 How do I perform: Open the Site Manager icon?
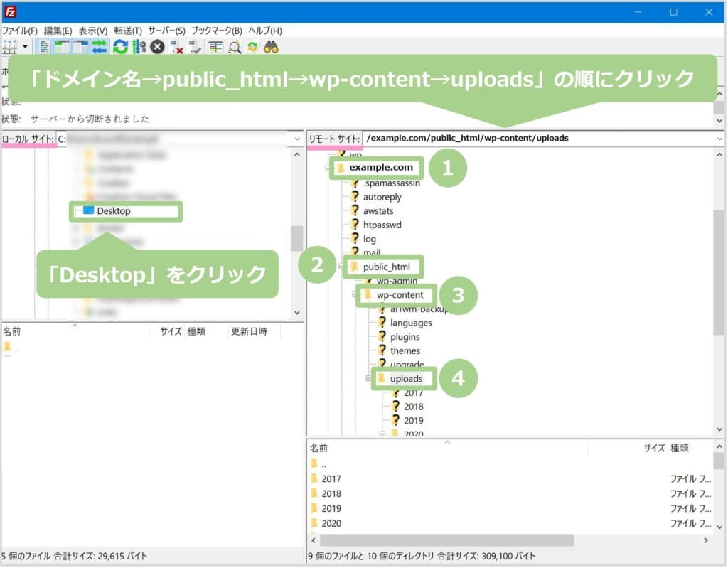[x=10, y=47]
